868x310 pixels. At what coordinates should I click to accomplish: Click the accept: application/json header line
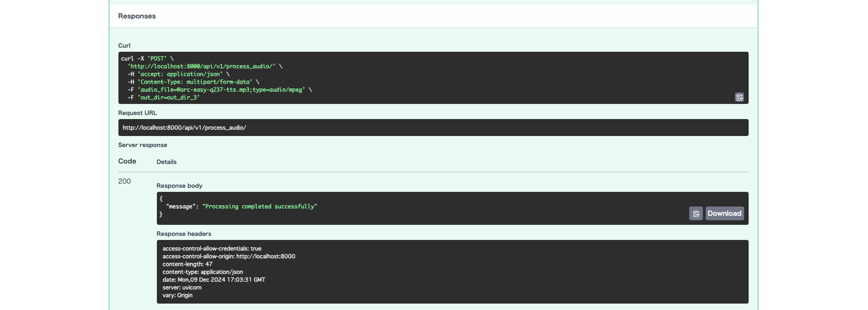(179, 74)
